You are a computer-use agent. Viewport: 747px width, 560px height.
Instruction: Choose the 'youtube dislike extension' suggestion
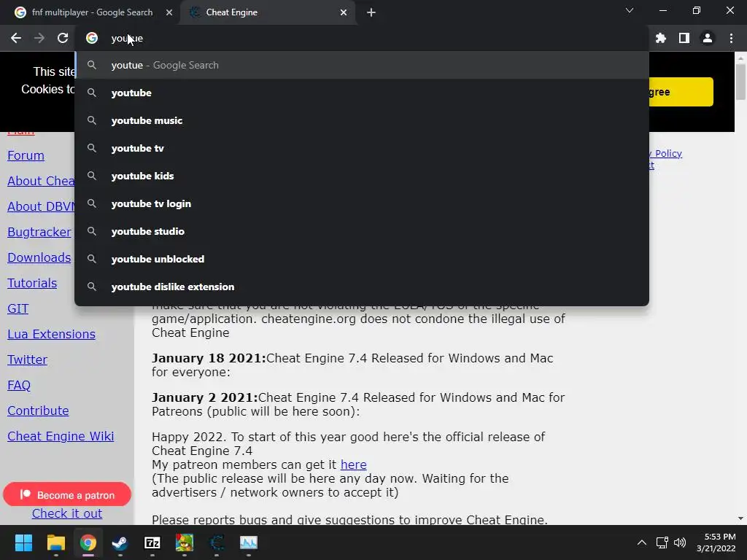point(362,287)
